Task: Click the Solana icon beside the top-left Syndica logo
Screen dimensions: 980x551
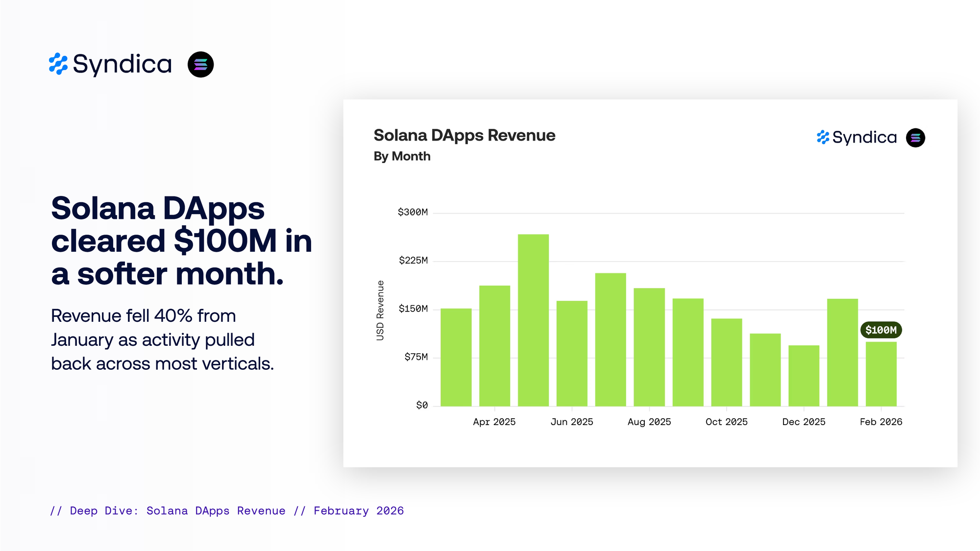Action: coord(200,65)
